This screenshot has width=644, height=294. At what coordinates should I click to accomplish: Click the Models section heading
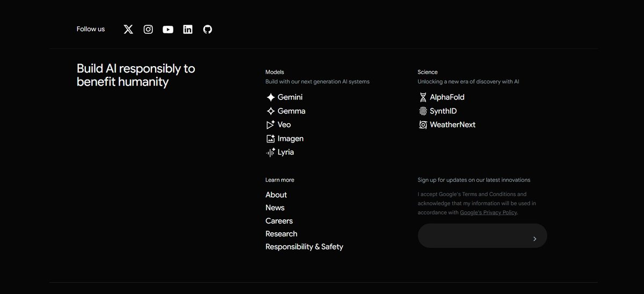pos(275,72)
